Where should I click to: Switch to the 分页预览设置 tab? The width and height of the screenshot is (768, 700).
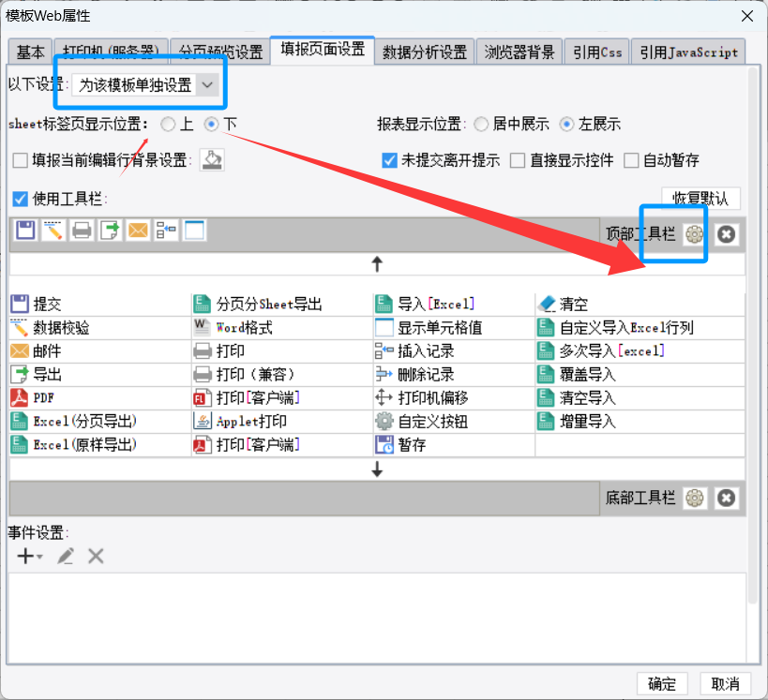(220, 52)
